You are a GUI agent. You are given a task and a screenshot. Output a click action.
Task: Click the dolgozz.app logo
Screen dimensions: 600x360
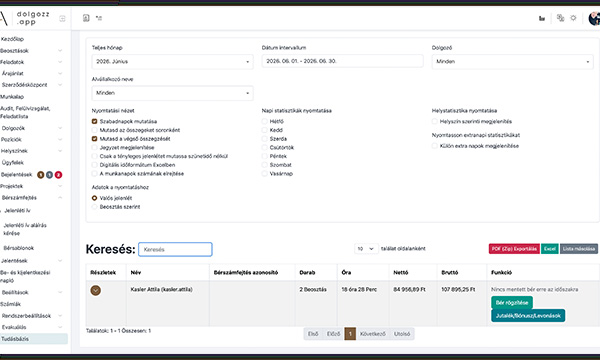tap(24, 18)
